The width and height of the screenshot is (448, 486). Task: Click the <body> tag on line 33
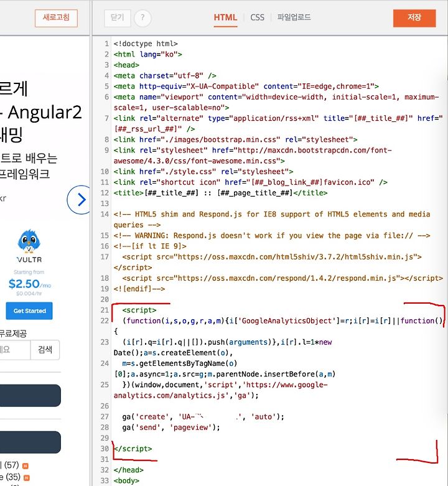click(x=126, y=481)
